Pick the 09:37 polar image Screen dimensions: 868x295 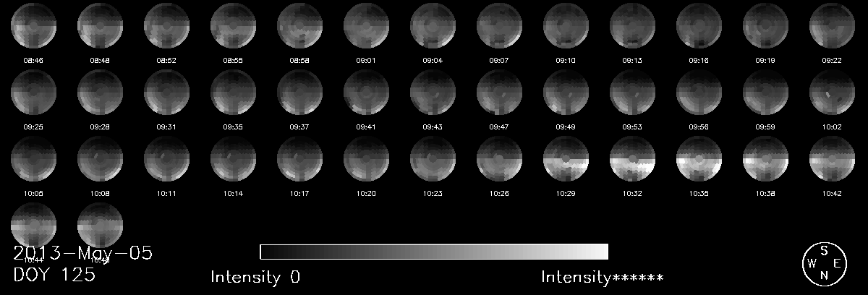pos(300,93)
